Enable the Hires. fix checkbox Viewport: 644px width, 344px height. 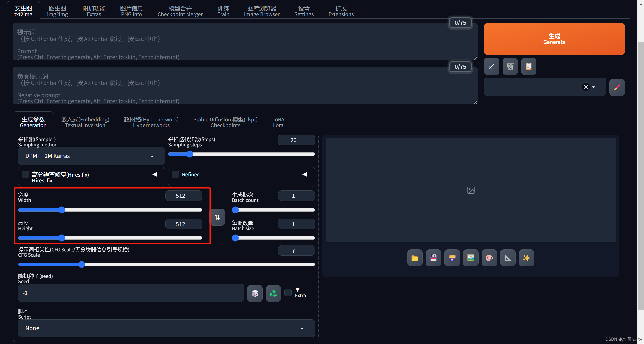click(25, 174)
